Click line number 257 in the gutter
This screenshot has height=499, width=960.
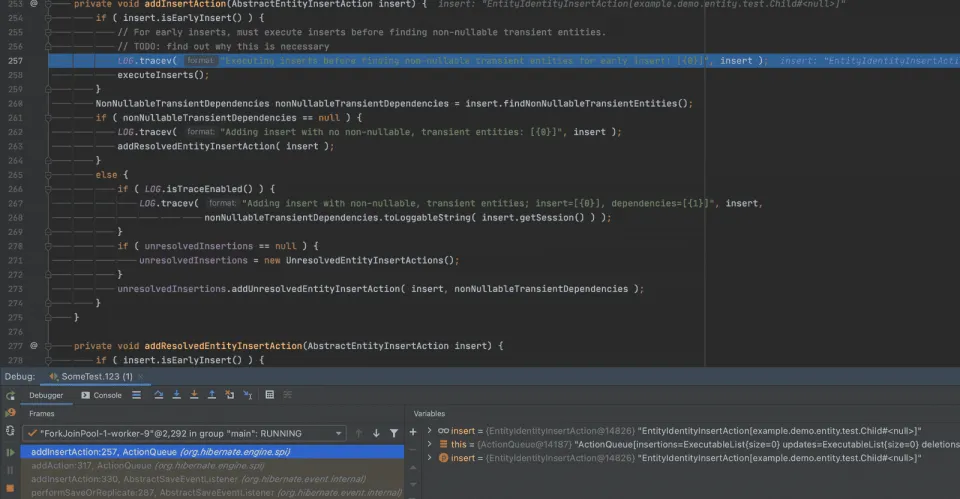pyautogui.click(x=15, y=61)
